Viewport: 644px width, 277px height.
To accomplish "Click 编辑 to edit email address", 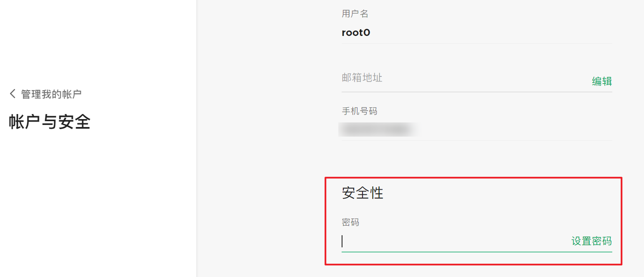I will [601, 81].
